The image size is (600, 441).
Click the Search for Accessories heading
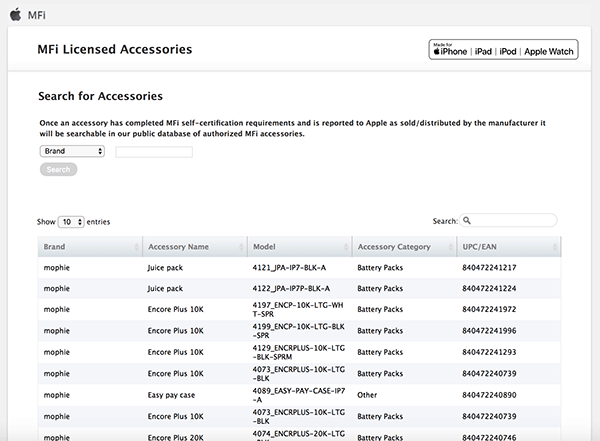pyautogui.click(x=100, y=96)
